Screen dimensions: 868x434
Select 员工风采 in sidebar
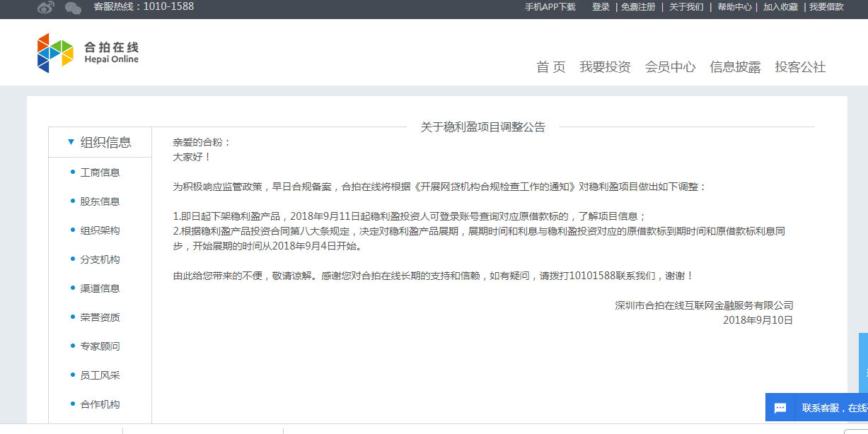tap(100, 375)
